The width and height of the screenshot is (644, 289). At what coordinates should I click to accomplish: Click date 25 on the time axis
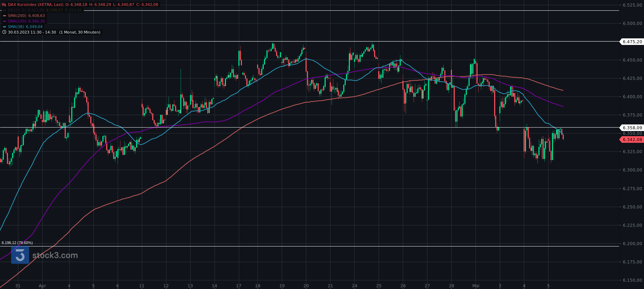tap(379, 286)
